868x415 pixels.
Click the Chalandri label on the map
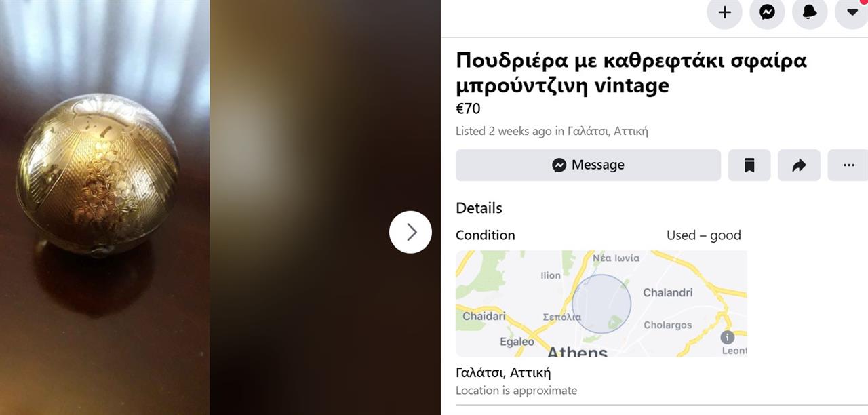[x=667, y=292]
